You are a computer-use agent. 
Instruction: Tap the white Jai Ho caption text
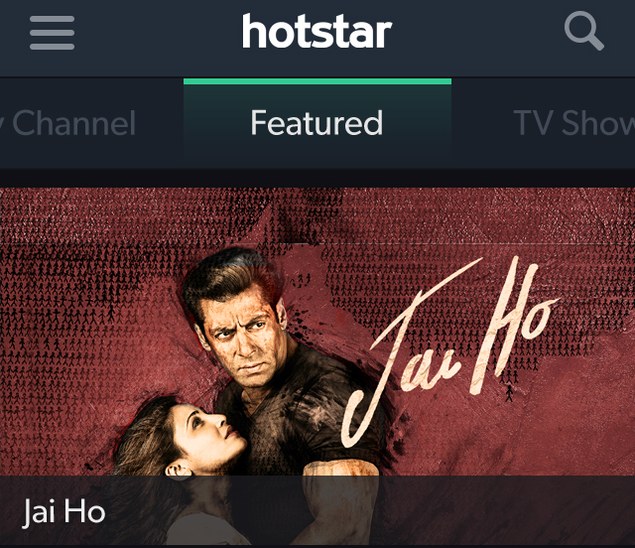[x=64, y=512]
